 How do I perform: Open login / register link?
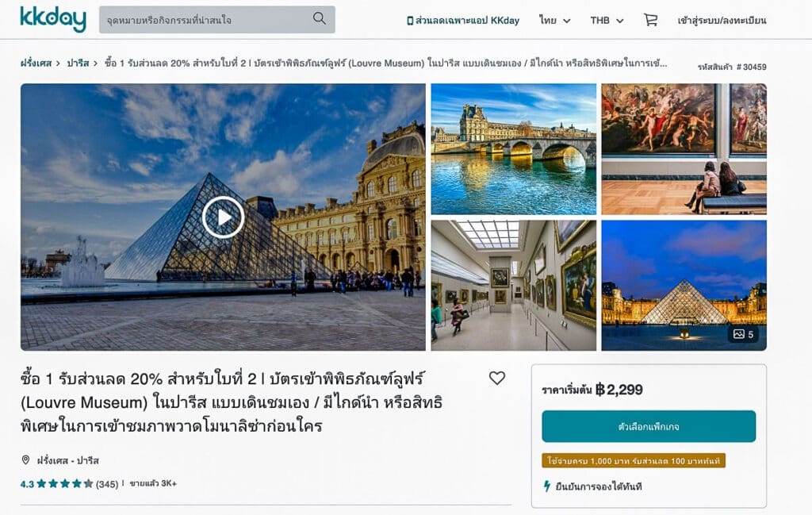[722, 20]
